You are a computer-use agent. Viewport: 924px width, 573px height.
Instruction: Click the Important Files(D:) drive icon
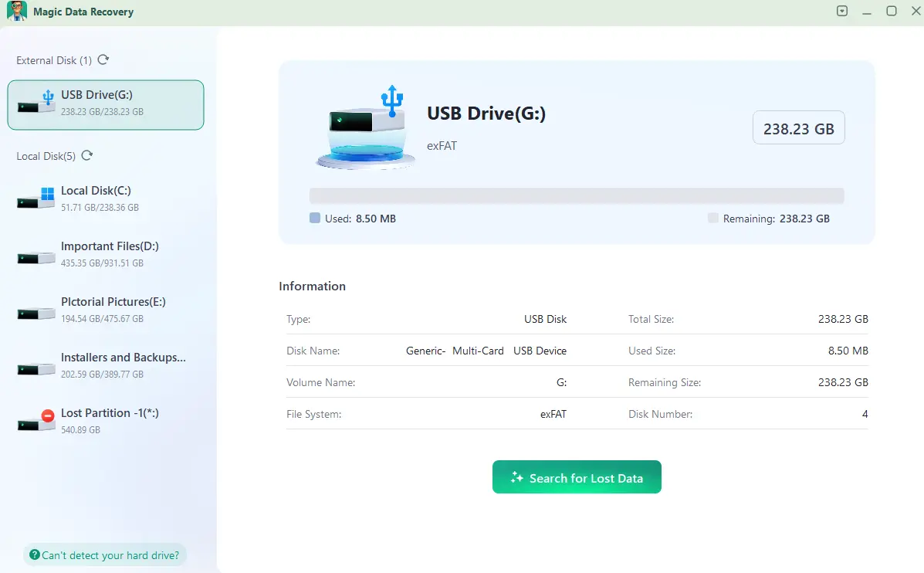pyautogui.click(x=36, y=258)
